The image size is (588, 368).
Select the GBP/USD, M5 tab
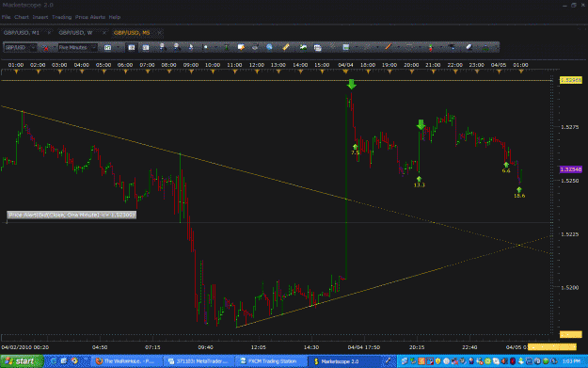point(132,33)
